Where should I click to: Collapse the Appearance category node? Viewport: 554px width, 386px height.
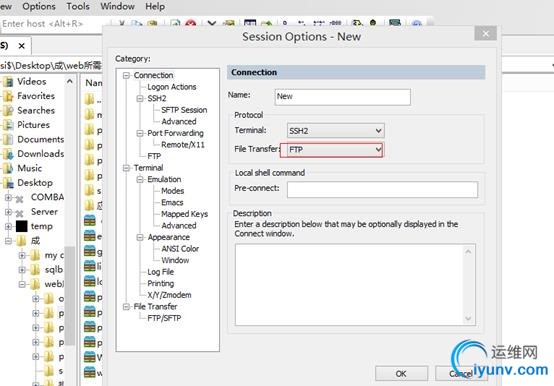[x=140, y=237]
